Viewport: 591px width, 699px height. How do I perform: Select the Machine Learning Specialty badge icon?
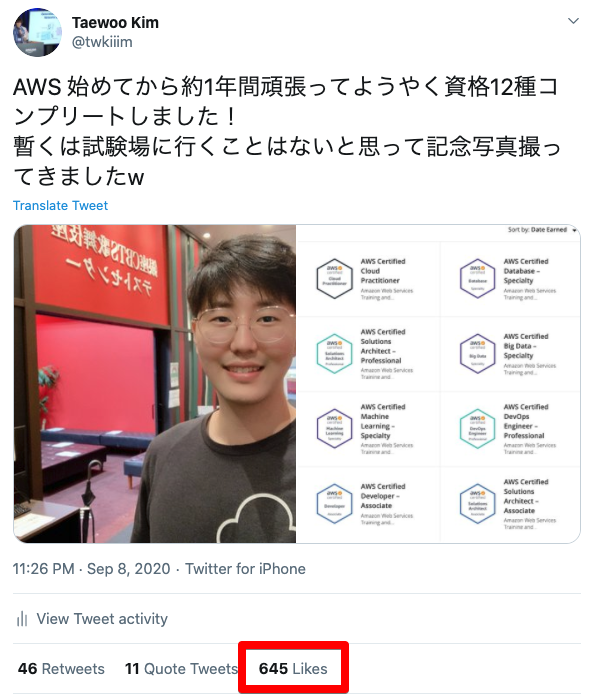[x=334, y=428]
